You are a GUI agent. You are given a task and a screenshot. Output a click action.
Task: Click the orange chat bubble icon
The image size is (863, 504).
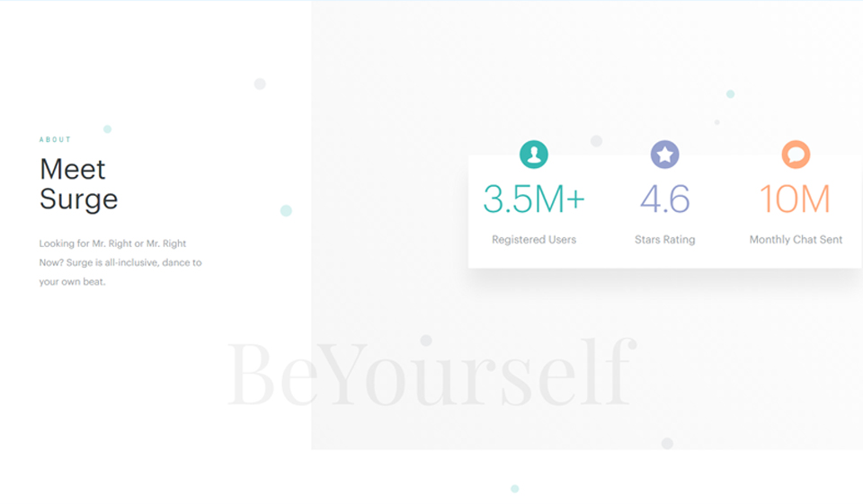point(796,155)
